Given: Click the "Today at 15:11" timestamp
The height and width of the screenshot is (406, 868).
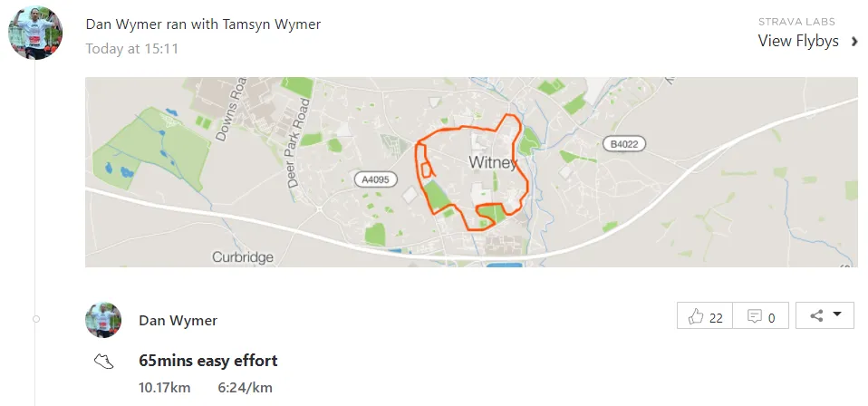Looking at the screenshot, I should click(131, 47).
